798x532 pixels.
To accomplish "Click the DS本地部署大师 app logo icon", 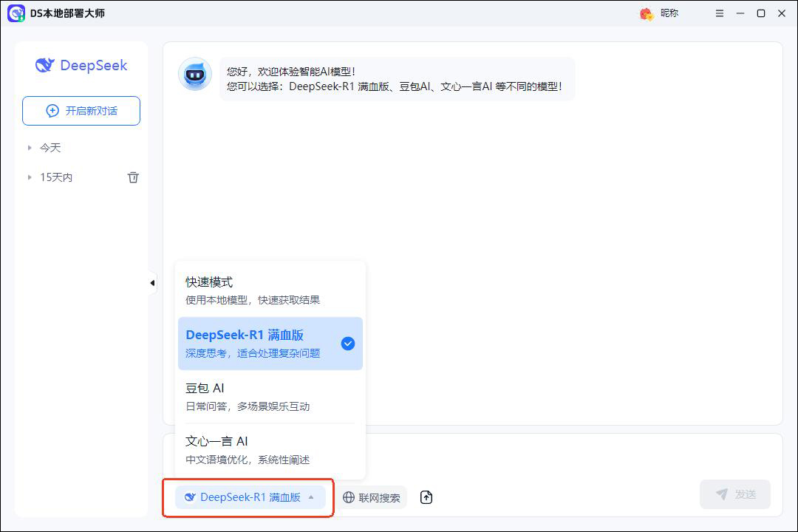I will point(16,13).
